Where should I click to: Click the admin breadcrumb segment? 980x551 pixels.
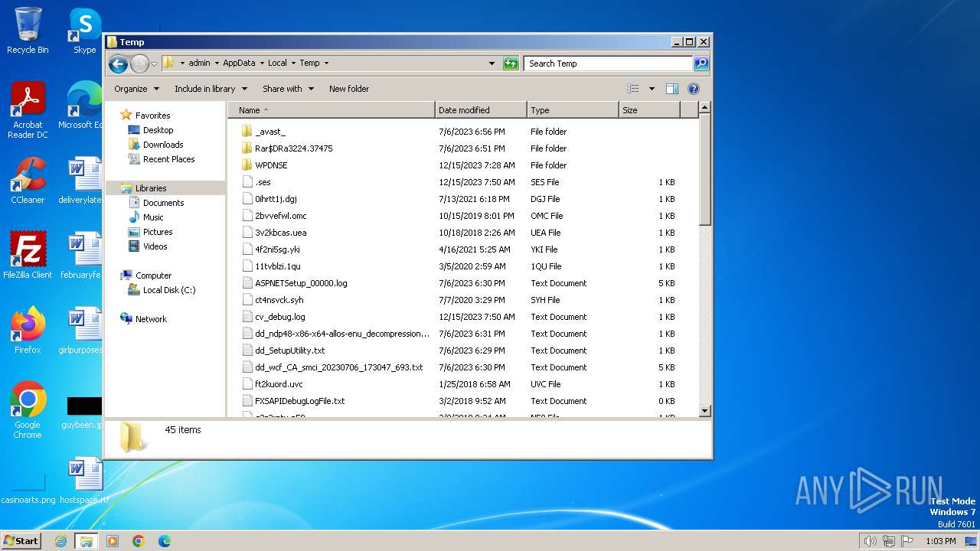199,64
